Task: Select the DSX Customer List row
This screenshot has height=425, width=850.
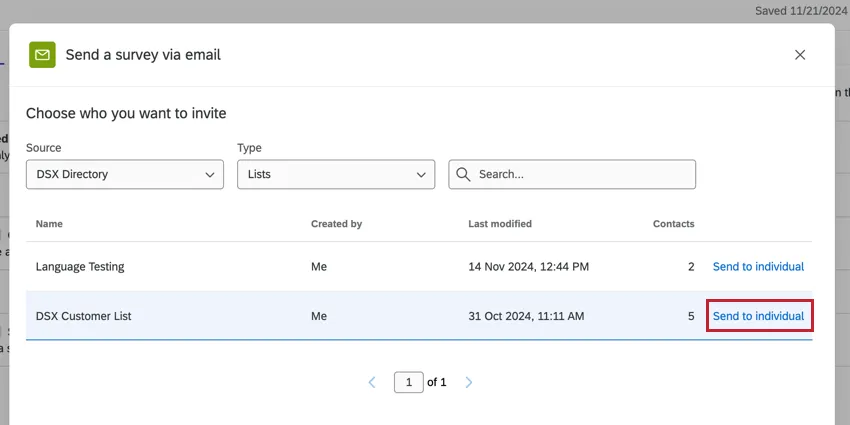Action: [x=84, y=316]
